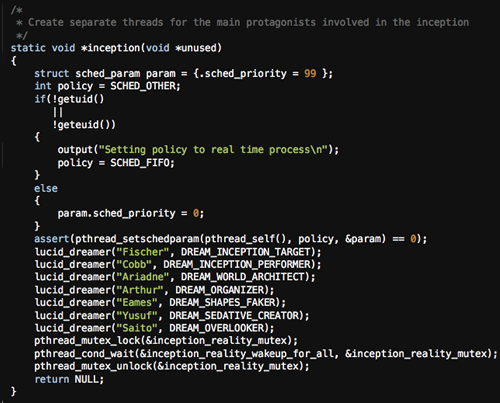Click 'pthread_mutex_unlock' call
Image resolution: width=500 pixels, height=403 pixels.
point(93,366)
